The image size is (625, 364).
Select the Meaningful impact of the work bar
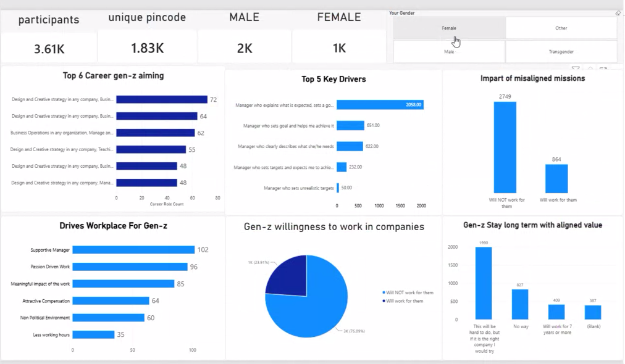(124, 284)
